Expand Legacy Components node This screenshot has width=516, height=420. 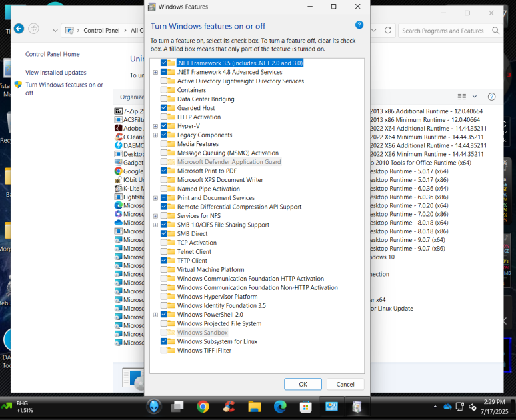click(x=155, y=135)
